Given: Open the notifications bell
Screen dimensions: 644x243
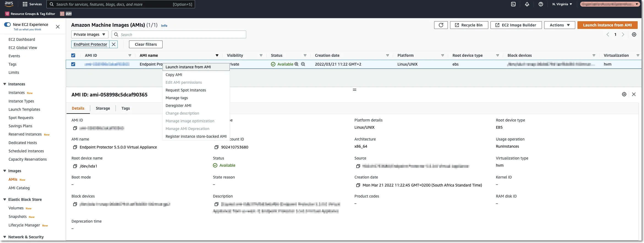Looking at the screenshot, I should (527, 4).
